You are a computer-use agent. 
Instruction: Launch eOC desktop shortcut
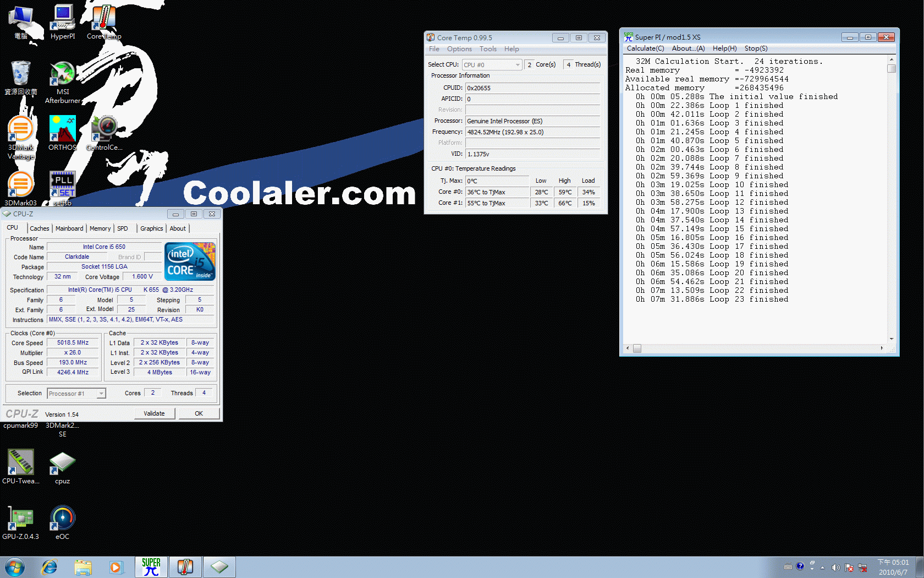(63, 522)
